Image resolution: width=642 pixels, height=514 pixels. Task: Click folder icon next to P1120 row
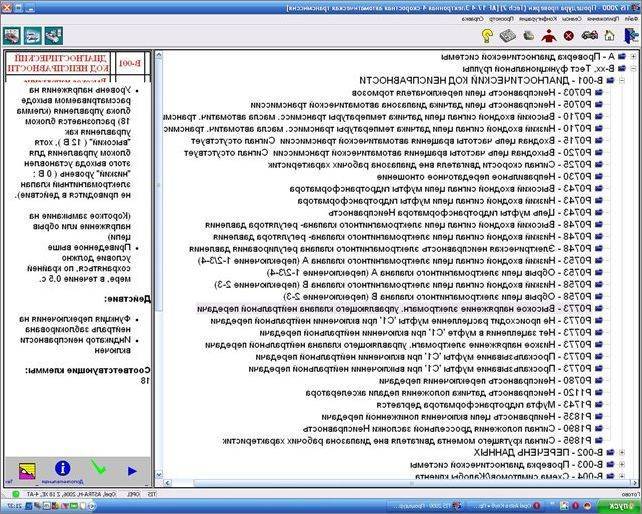pos(599,392)
